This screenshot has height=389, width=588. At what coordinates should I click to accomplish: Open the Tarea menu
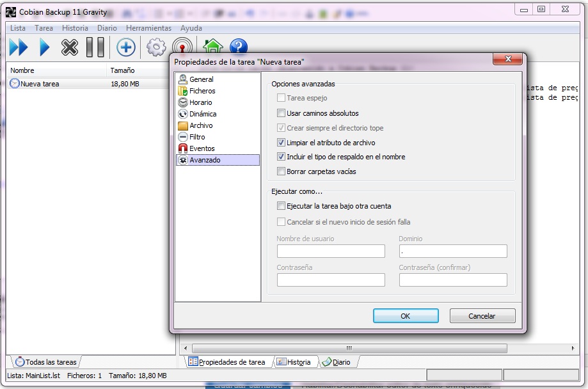pyautogui.click(x=44, y=28)
